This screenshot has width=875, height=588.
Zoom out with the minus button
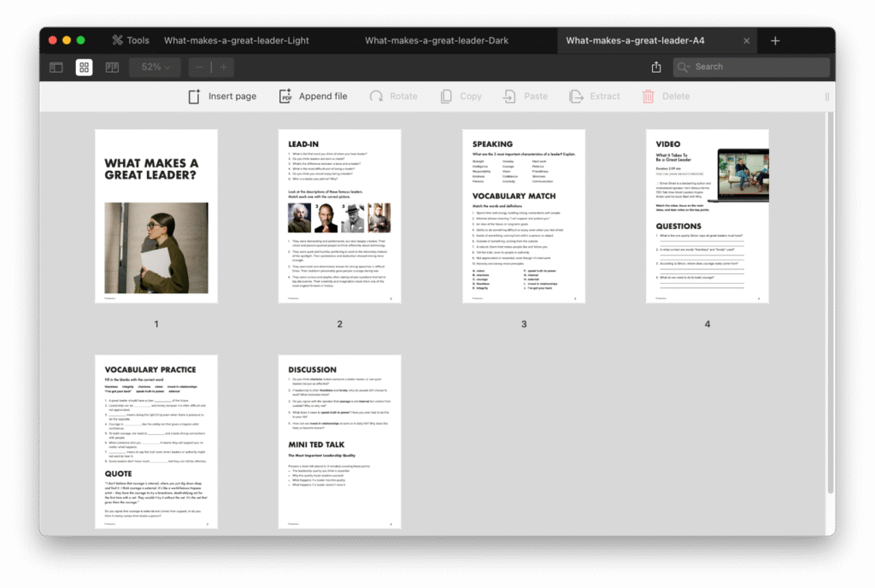(199, 67)
